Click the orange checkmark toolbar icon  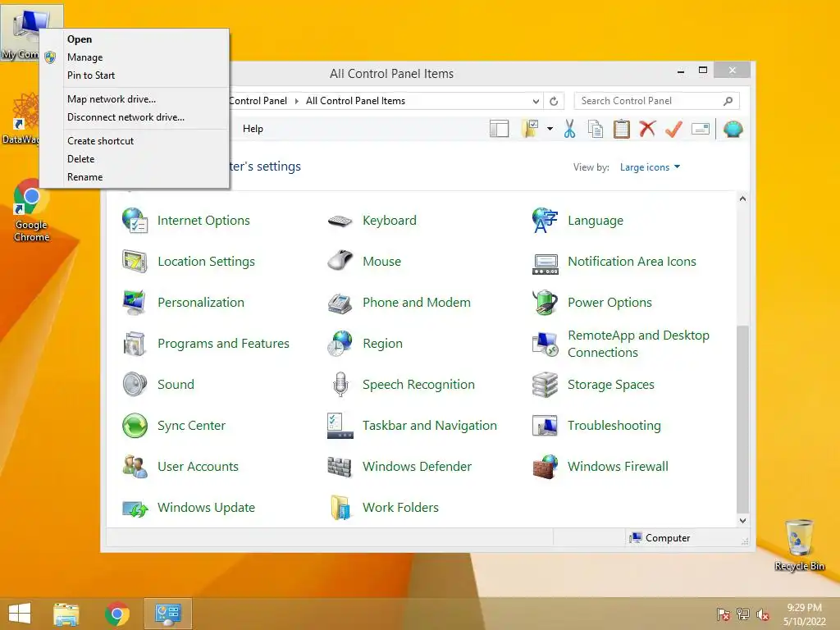click(674, 129)
